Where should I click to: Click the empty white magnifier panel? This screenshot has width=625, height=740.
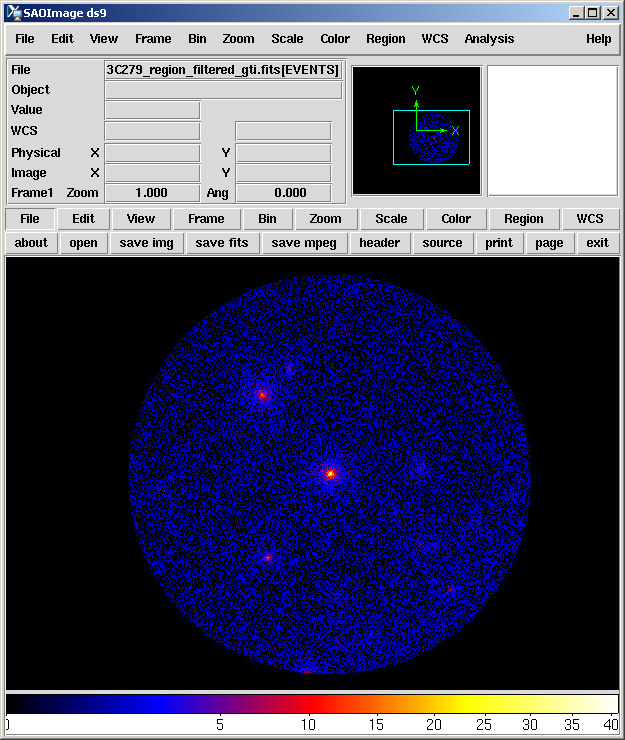point(552,131)
